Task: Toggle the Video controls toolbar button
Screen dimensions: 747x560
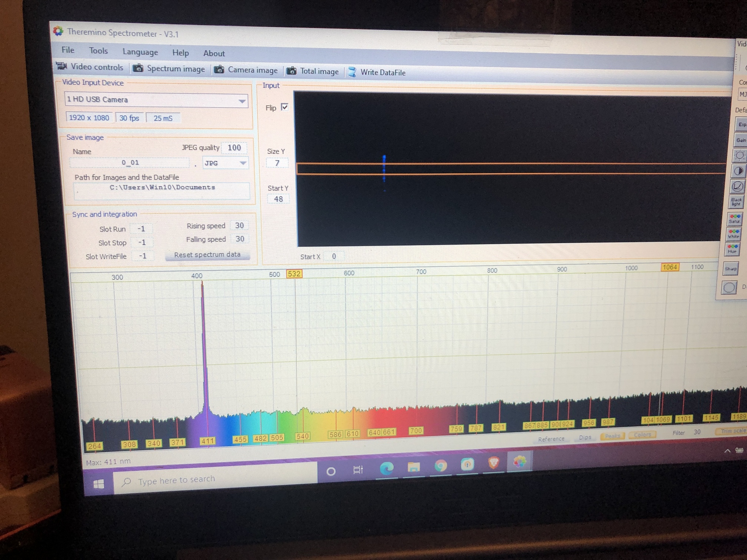Action: point(90,67)
